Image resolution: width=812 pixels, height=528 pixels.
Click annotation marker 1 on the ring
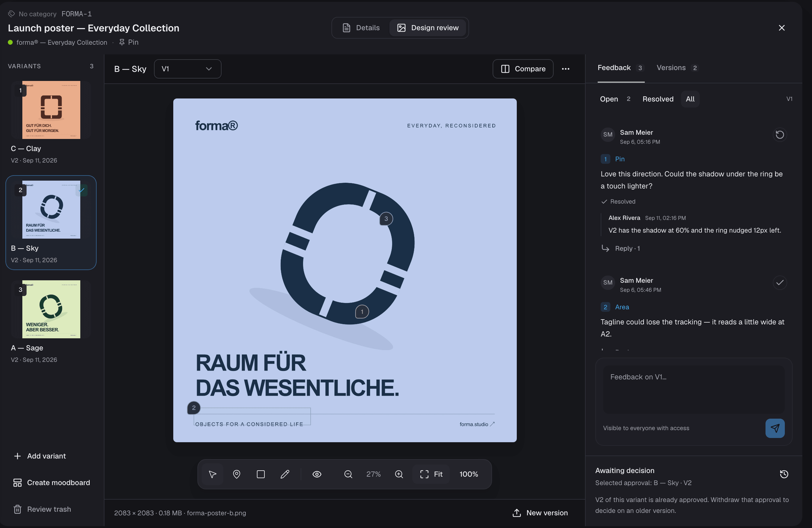[x=362, y=312]
